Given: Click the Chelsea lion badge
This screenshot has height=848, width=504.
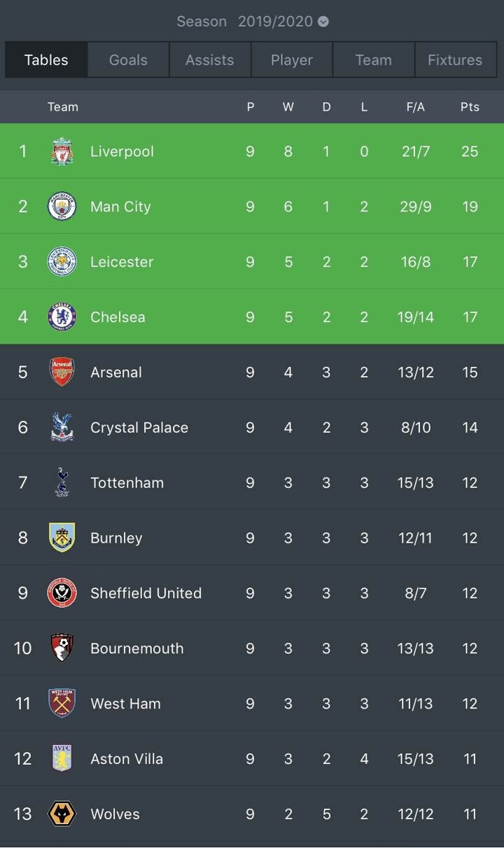Looking at the screenshot, I should (x=62, y=317).
